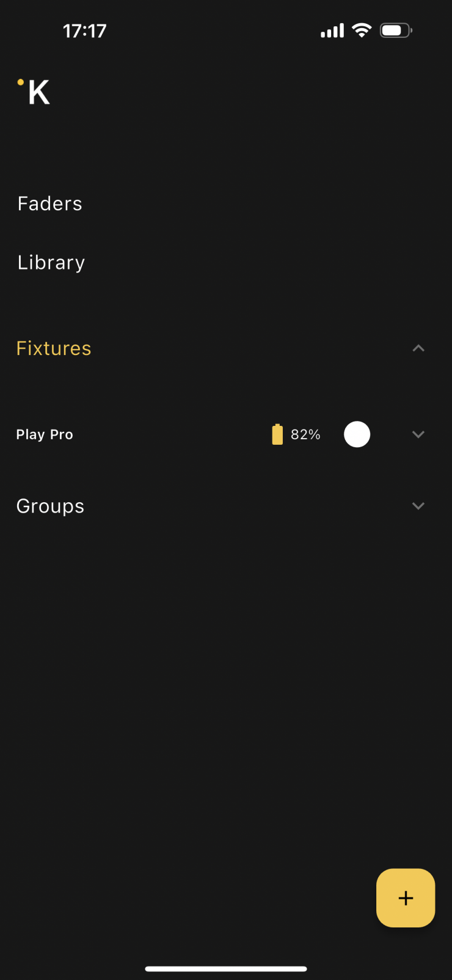
Task: Tap the K app logo
Action: pyautogui.click(x=38, y=93)
